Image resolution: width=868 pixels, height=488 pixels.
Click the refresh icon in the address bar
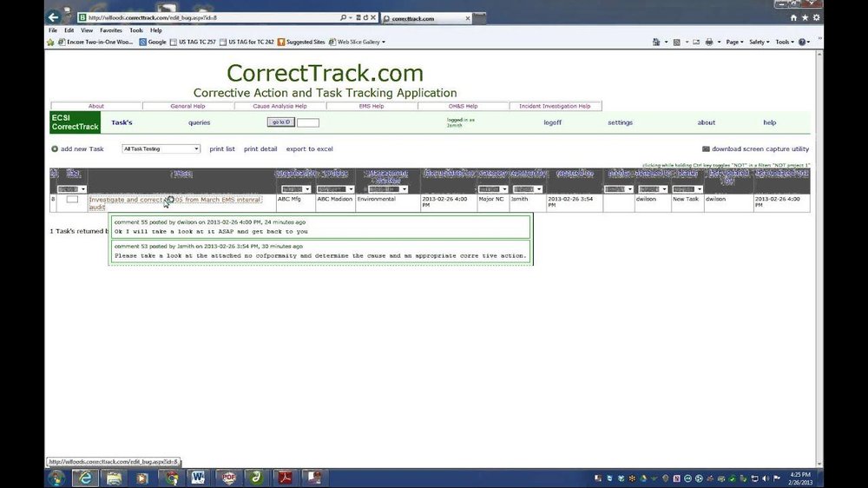pyautogui.click(x=365, y=17)
